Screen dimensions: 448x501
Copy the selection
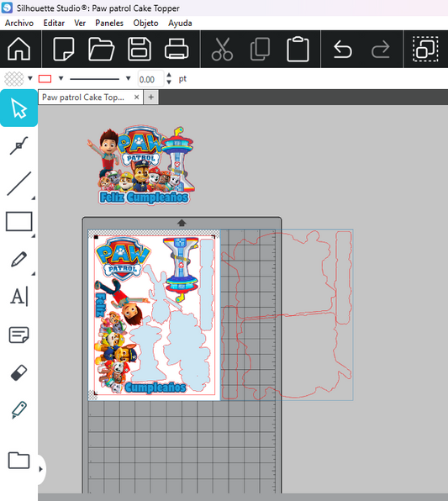pos(260,50)
